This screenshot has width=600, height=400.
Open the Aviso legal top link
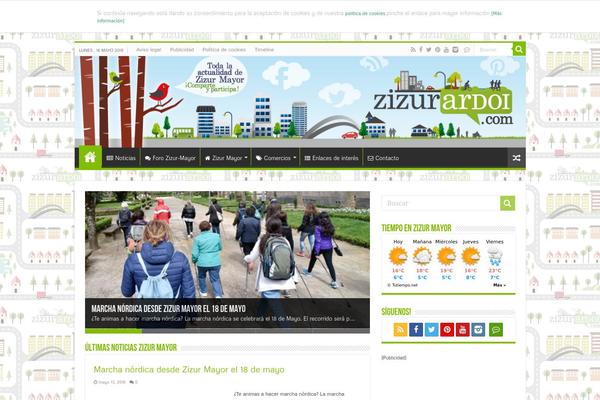[x=149, y=50]
